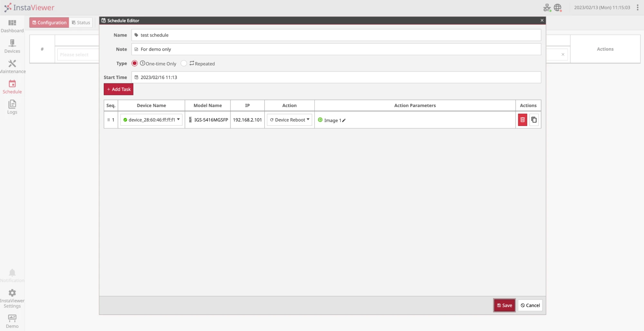The height and width of the screenshot is (331, 644).
Task: Open InstaViewer Settings gear icon
Action: tap(12, 293)
